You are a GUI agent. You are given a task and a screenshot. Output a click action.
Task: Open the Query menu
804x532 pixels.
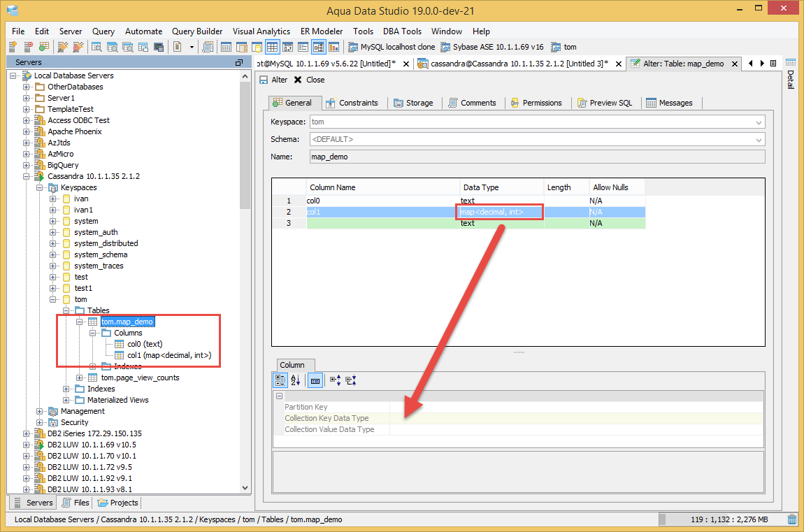tap(103, 31)
